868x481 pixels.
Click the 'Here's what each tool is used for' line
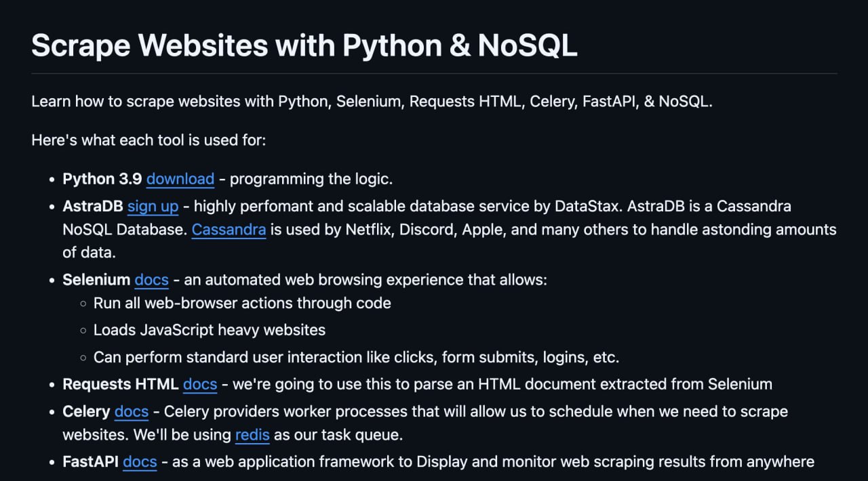tap(149, 141)
